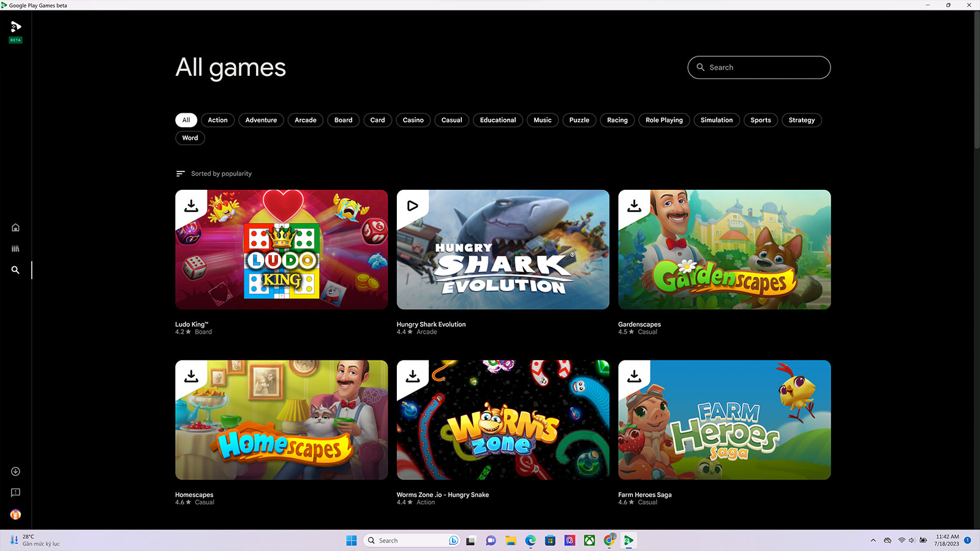Filter games by Arcade
Image resolution: width=980 pixels, height=551 pixels.
(x=306, y=120)
